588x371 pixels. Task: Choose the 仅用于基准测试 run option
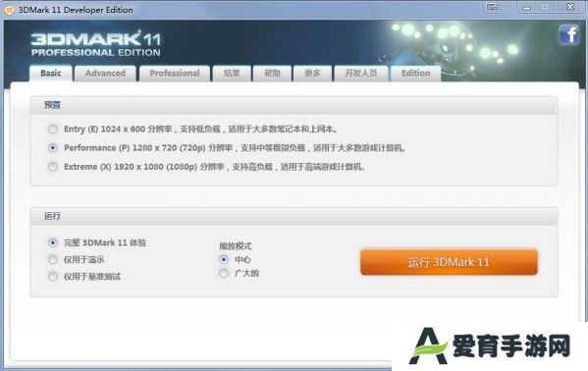(x=52, y=277)
